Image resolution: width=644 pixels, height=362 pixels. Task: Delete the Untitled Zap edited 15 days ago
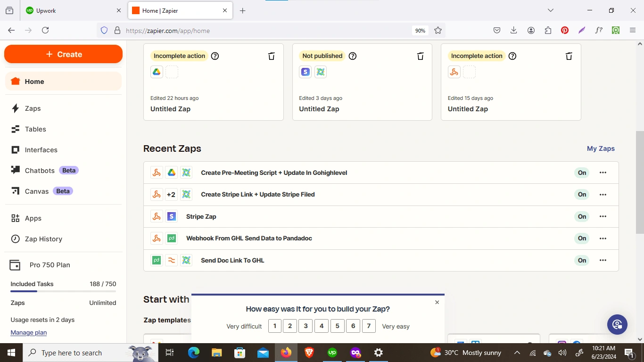pyautogui.click(x=569, y=56)
